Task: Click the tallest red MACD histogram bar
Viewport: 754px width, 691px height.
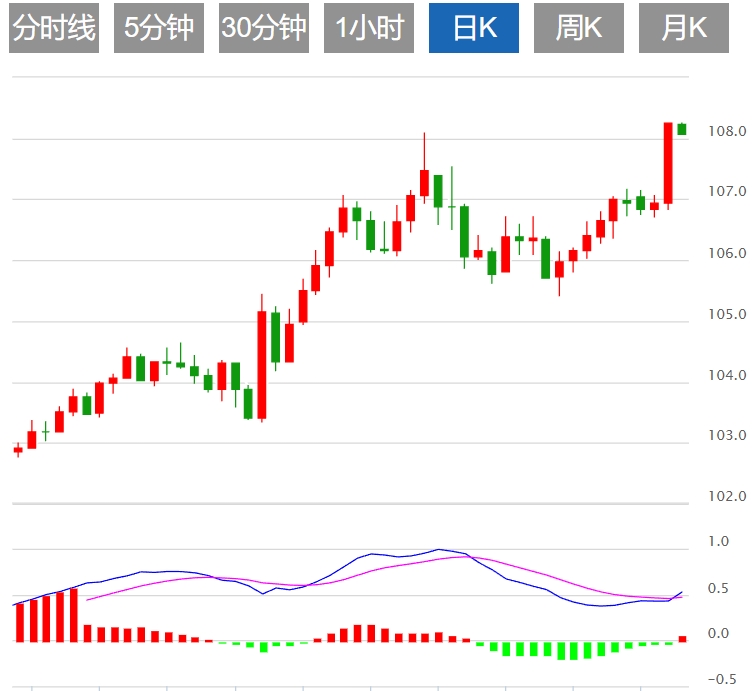Action: click(x=73, y=615)
